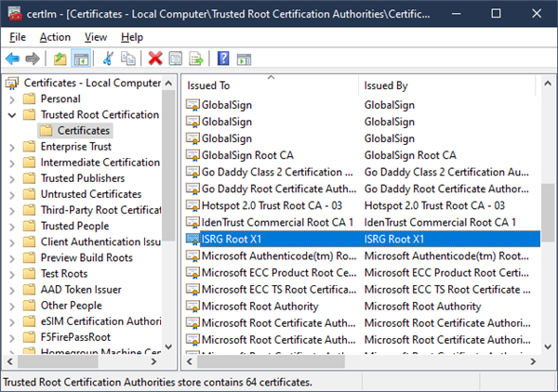Select Microsoft ECC Product Root certificate

tap(363, 272)
